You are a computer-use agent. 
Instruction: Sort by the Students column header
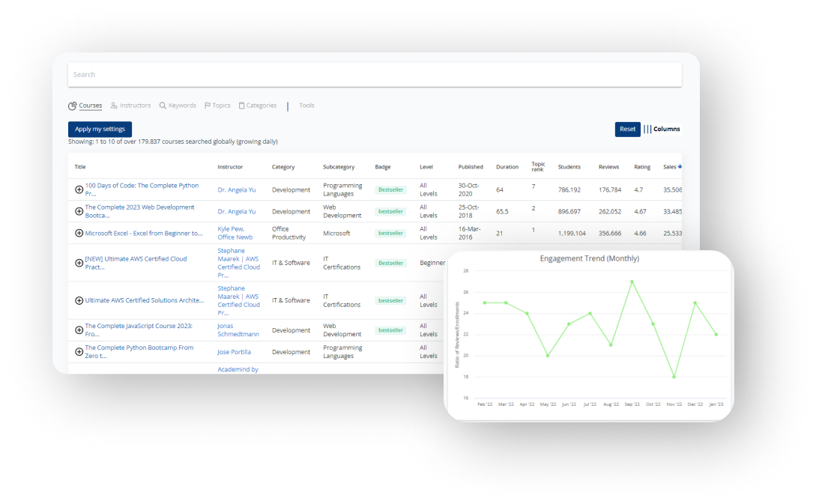pos(569,167)
